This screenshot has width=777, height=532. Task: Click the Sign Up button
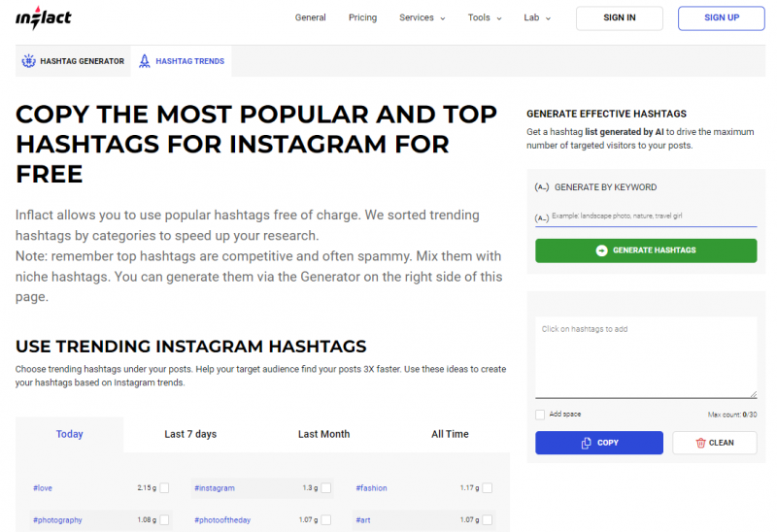pos(721,17)
